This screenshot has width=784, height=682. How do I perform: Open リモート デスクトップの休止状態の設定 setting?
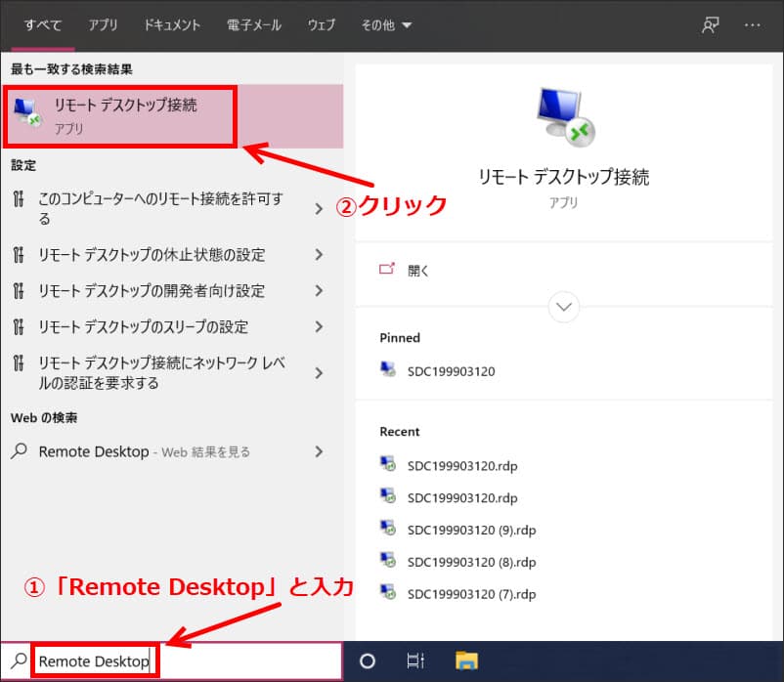[x=152, y=255]
